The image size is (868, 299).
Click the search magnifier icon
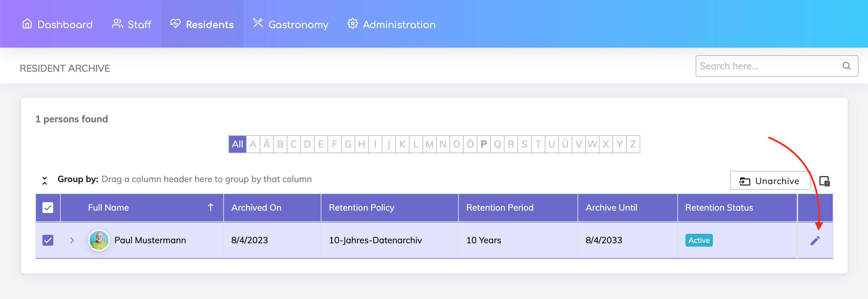847,66
